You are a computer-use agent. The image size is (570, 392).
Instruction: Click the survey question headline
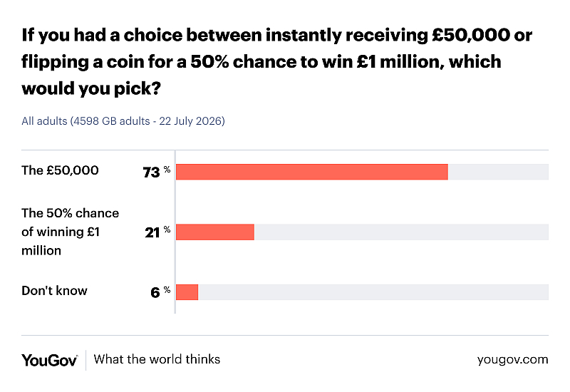point(276,61)
